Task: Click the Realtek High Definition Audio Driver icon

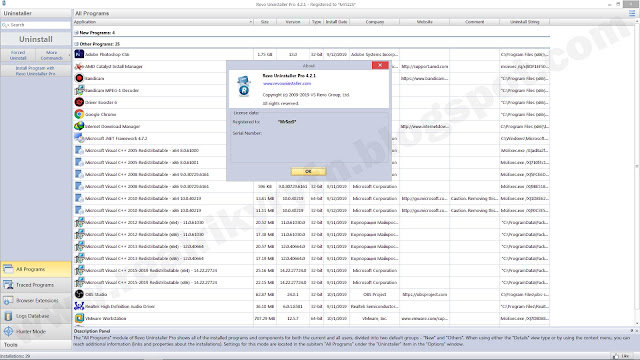Action: click(79, 306)
